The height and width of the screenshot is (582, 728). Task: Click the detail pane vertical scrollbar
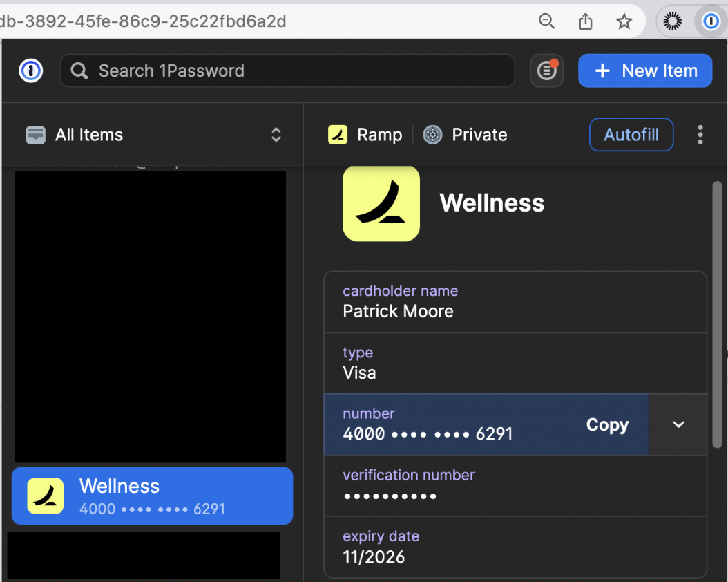[717, 311]
